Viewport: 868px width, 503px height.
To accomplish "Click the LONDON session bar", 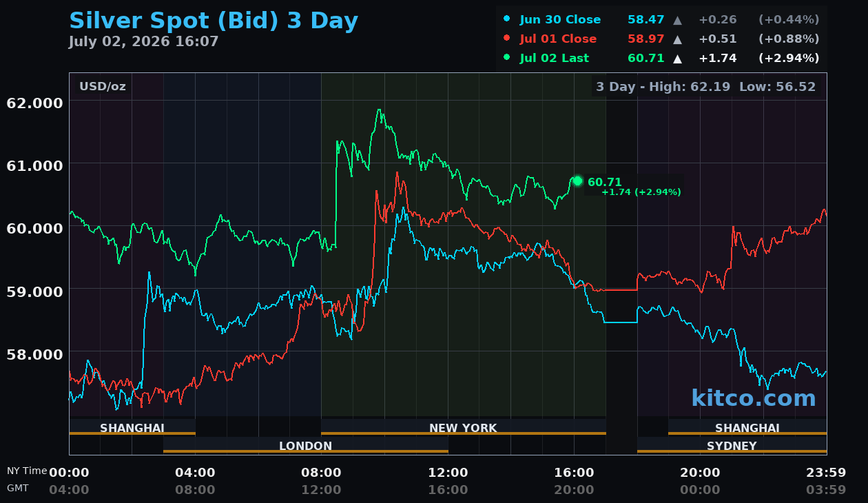I will tap(306, 446).
